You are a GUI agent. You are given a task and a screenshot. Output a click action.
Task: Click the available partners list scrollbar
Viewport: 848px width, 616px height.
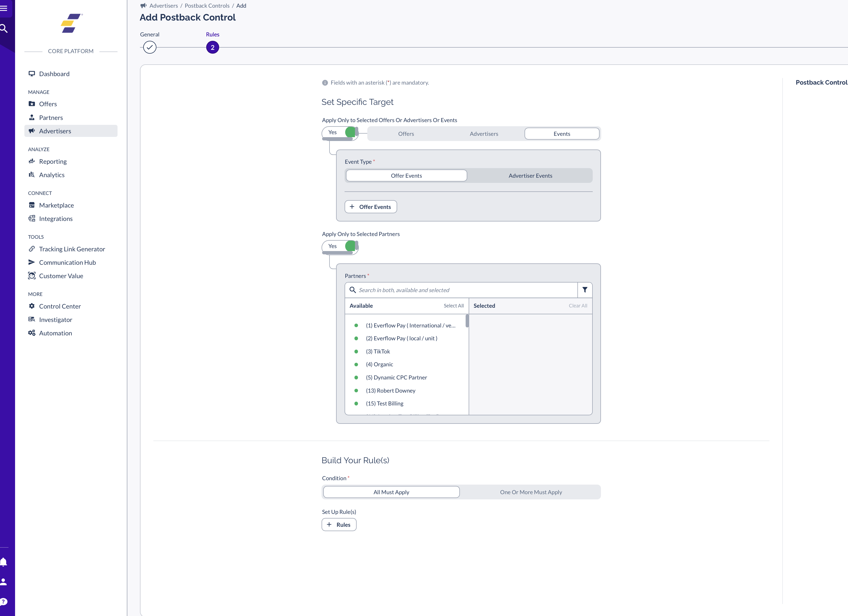(x=467, y=321)
